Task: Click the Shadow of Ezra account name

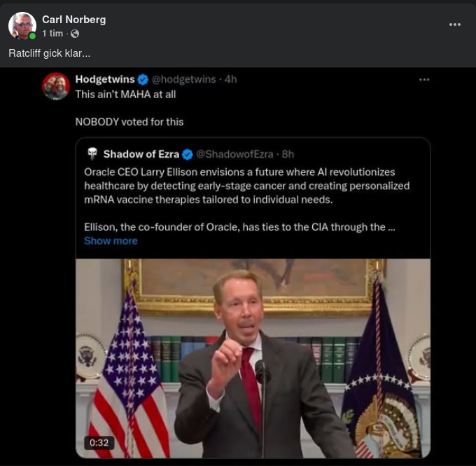Action: tap(141, 154)
